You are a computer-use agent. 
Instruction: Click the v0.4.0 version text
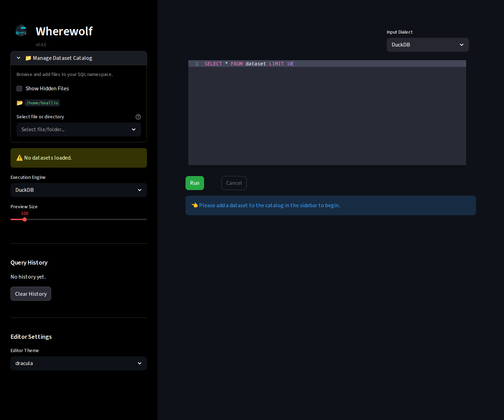(x=41, y=45)
